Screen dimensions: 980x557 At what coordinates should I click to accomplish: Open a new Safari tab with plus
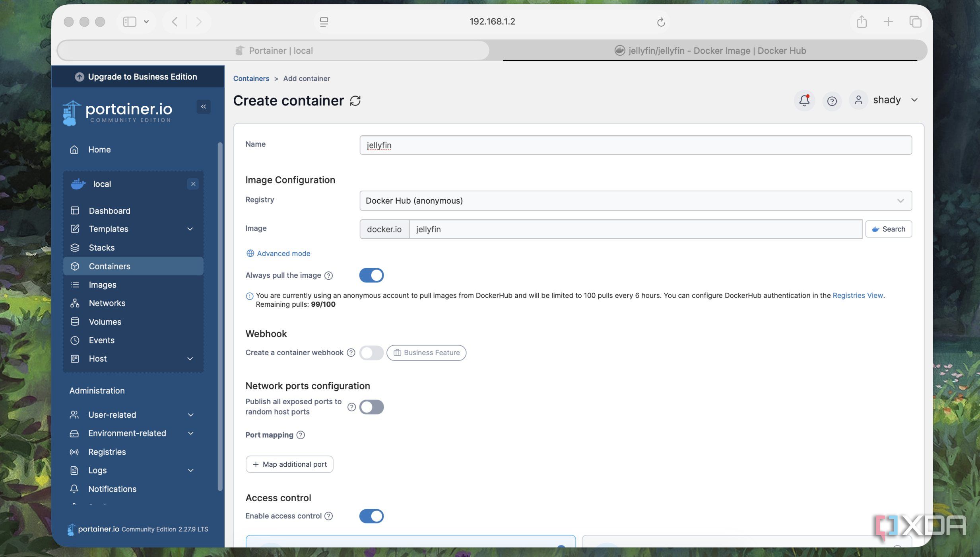coord(888,21)
